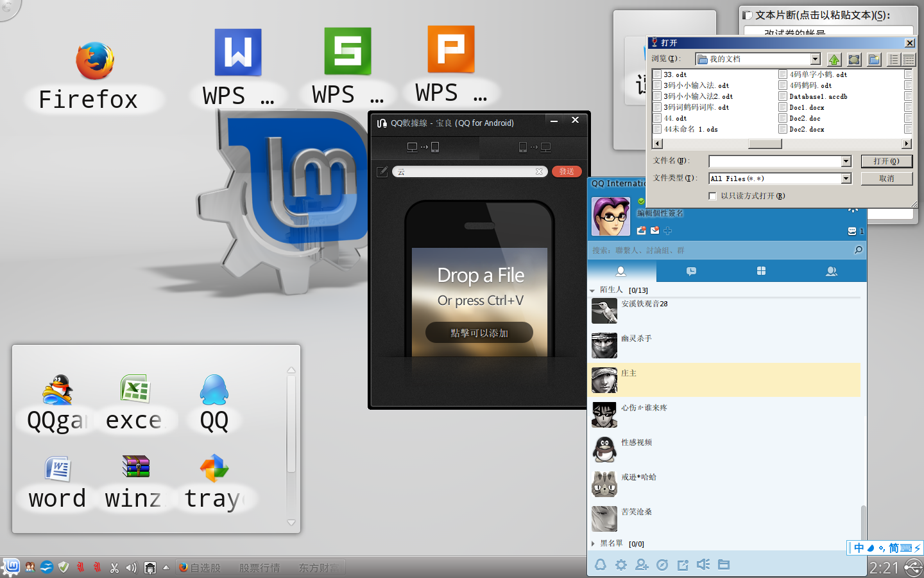Click the red send button in QQ cable

point(567,171)
